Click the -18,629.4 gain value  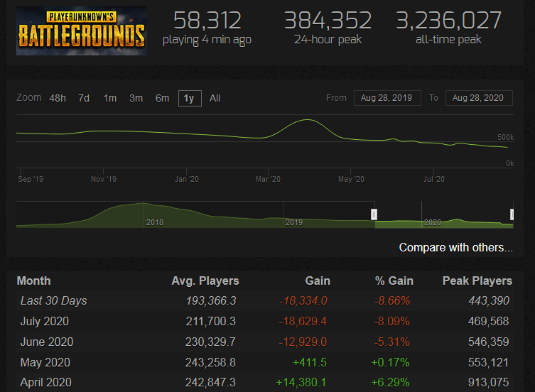[x=303, y=322]
